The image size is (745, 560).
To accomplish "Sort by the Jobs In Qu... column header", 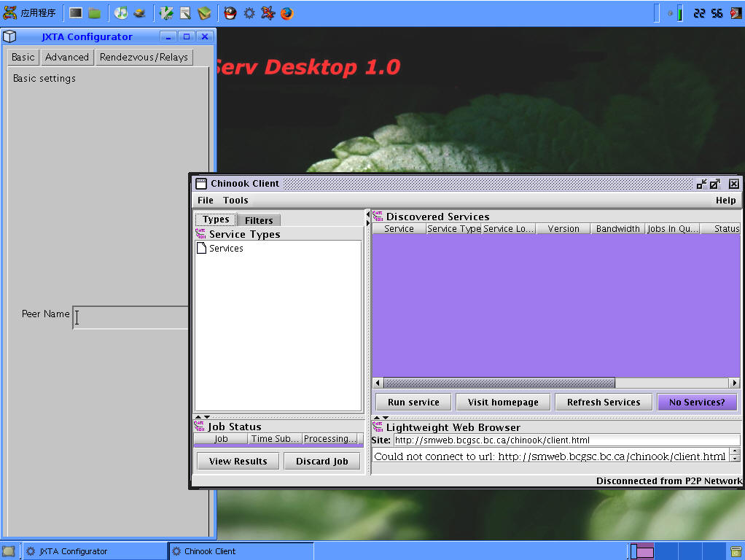I will (673, 229).
